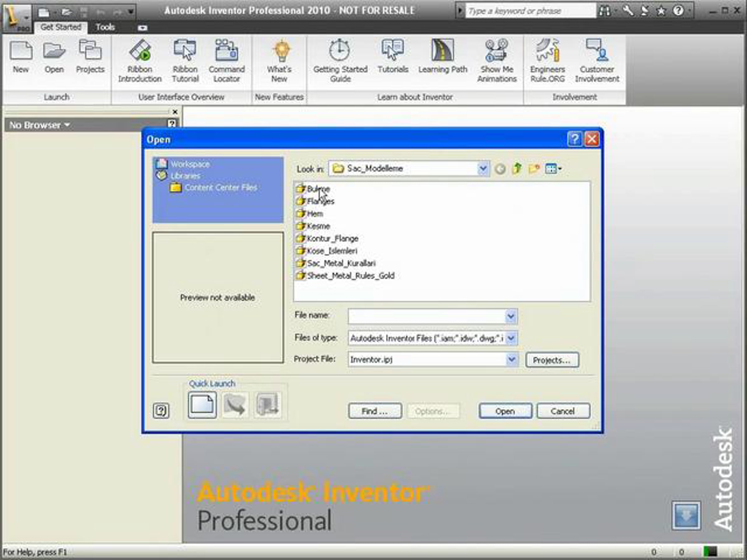Screen dimensions: 747x560
Task: Select the Kontur_Flange folder
Action: click(327, 239)
